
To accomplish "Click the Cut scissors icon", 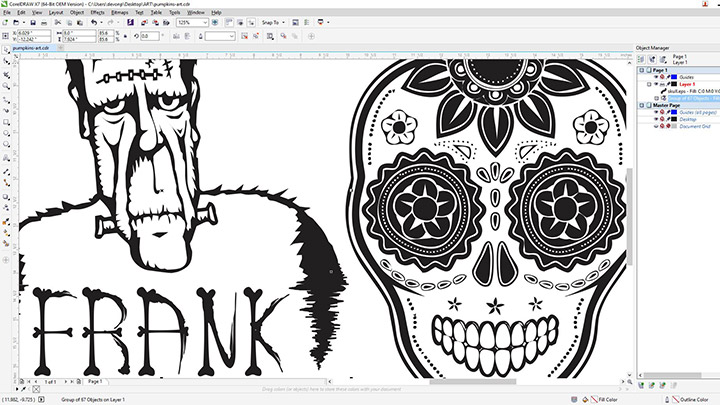I will click(x=58, y=22).
